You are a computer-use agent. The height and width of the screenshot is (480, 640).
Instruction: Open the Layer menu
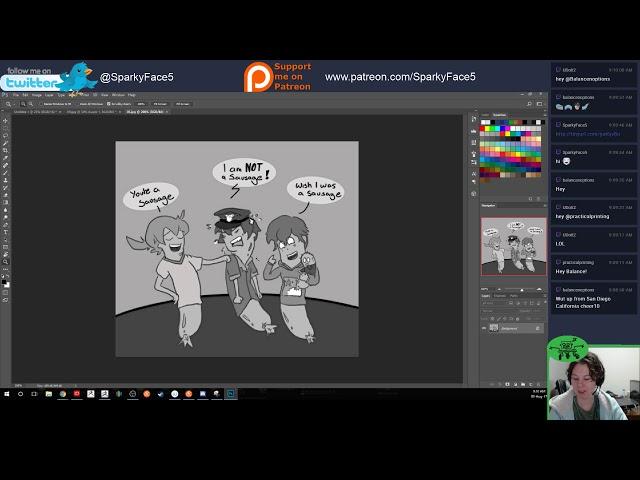(49, 95)
